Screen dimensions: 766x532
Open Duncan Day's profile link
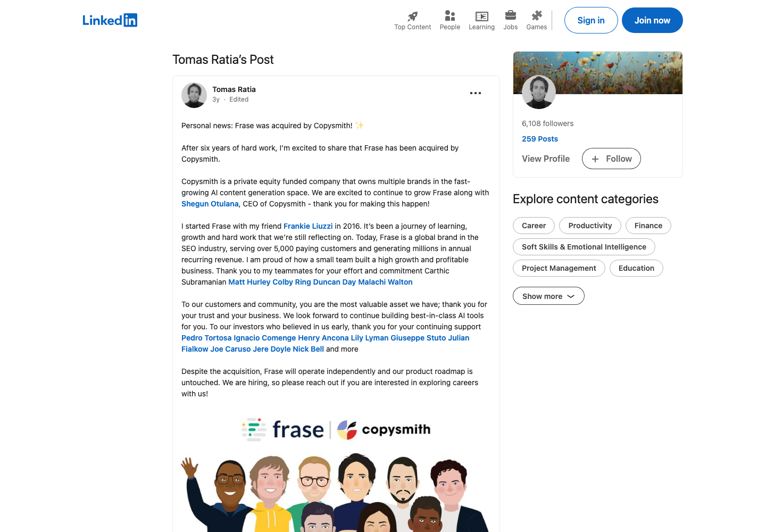point(335,282)
